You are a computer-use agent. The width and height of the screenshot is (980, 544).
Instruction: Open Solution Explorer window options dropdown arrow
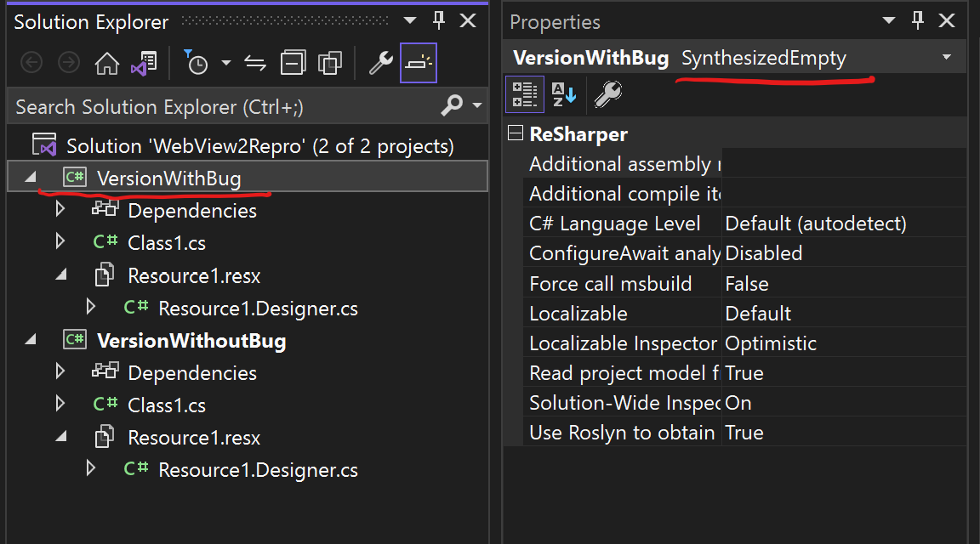click(x=410, y=20)
